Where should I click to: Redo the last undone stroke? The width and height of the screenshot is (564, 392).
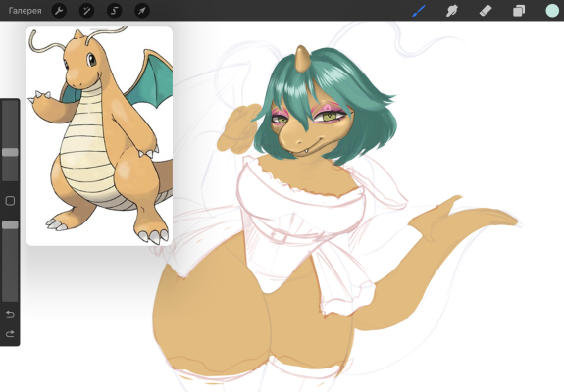coord(10,334)
